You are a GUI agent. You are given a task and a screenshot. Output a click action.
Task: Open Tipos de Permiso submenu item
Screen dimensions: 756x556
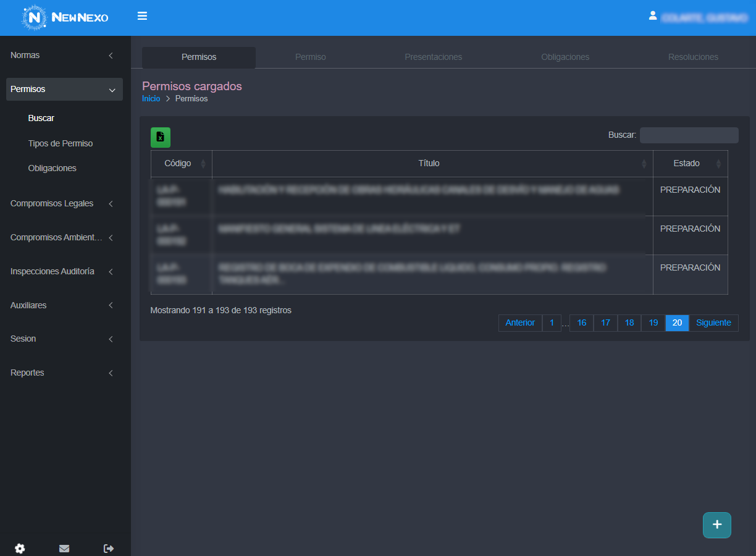tap(61, 143)
